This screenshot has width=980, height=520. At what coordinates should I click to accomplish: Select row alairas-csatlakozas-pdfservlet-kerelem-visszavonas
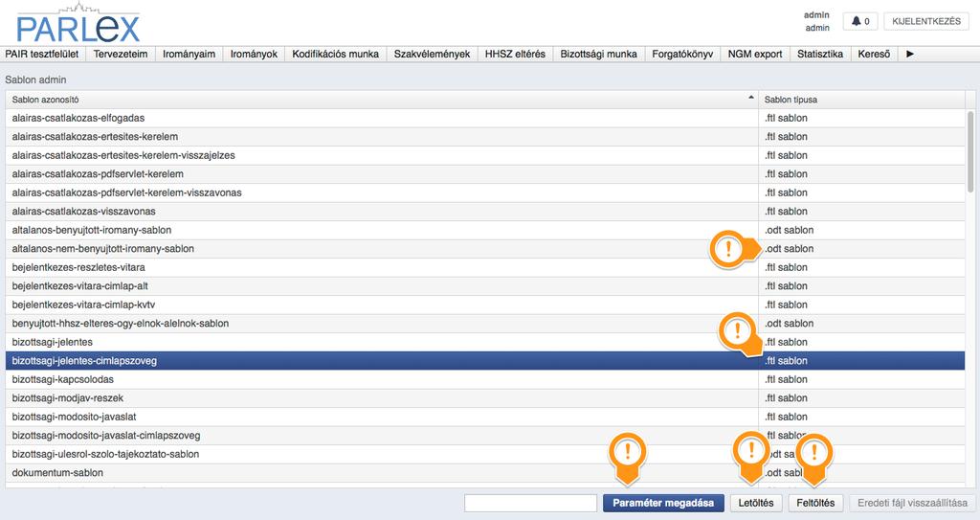pyautogui.click(x=485, y=193)
